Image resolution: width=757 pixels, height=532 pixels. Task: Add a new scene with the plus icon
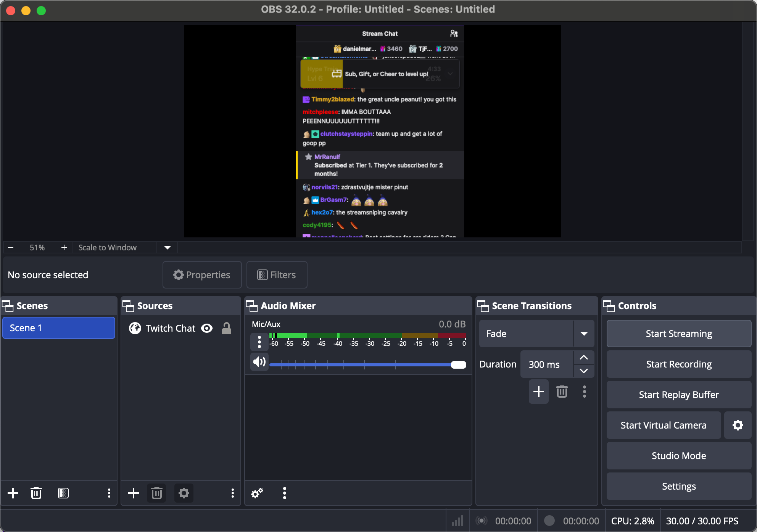[x=13, y=493]
